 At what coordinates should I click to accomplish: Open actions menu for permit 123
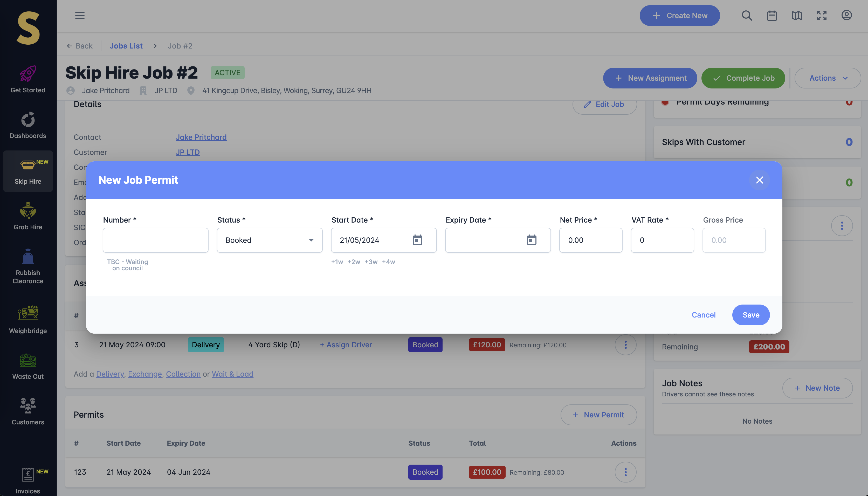tap(625, 472)
